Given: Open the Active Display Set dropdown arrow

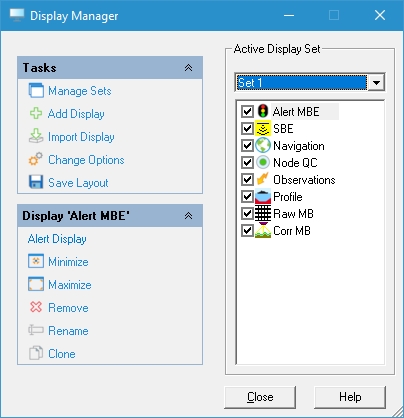Looking at the screenshot, I should 376,82.
